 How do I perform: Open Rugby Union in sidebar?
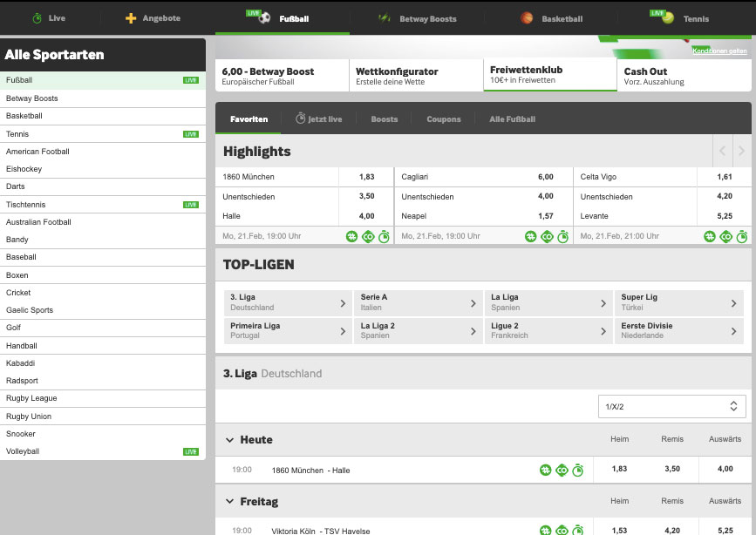click(103, 416)
